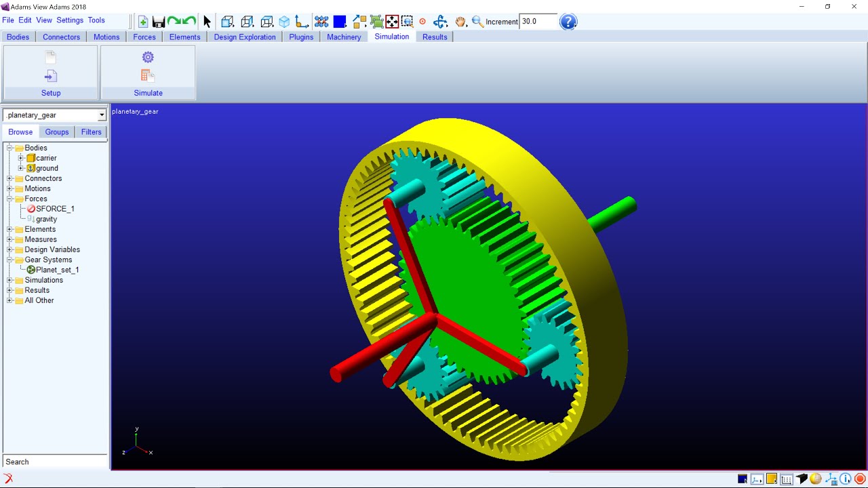Toggle the coordinate triad status icon
The image size is (868, 488).
[x=757, y=479]
